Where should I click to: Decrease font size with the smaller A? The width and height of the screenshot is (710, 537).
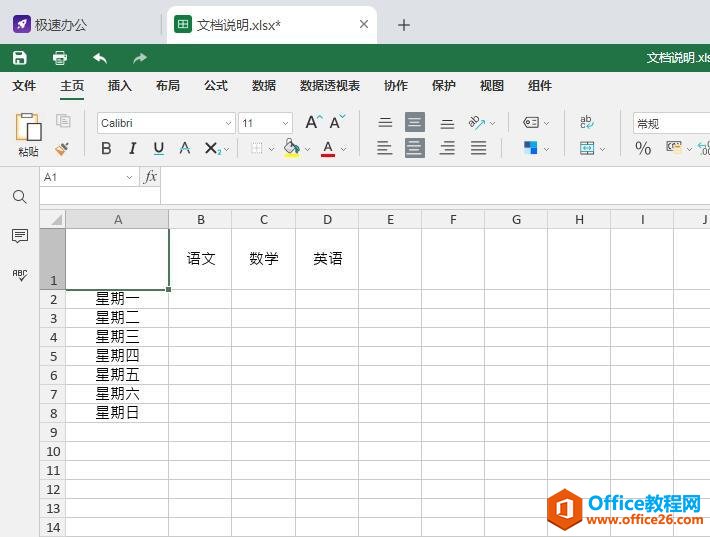[x=337, y=122]
